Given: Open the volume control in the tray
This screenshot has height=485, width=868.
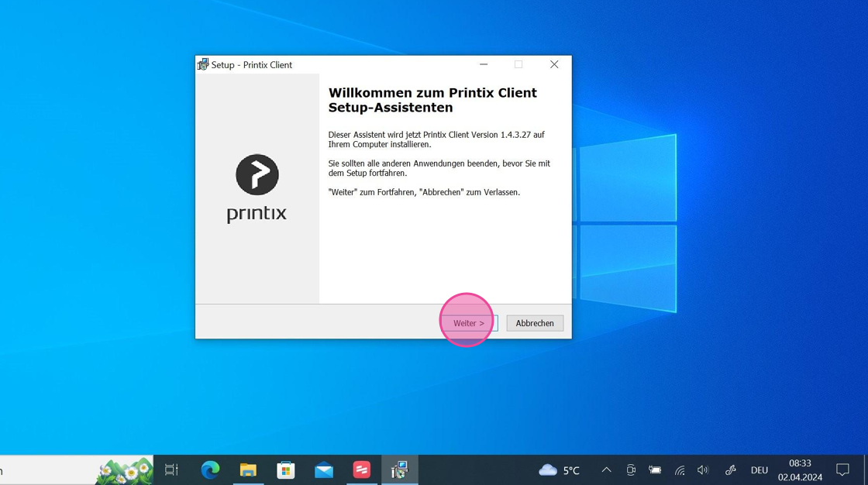Looking at the screenshot, I should [x=703, y=470].
